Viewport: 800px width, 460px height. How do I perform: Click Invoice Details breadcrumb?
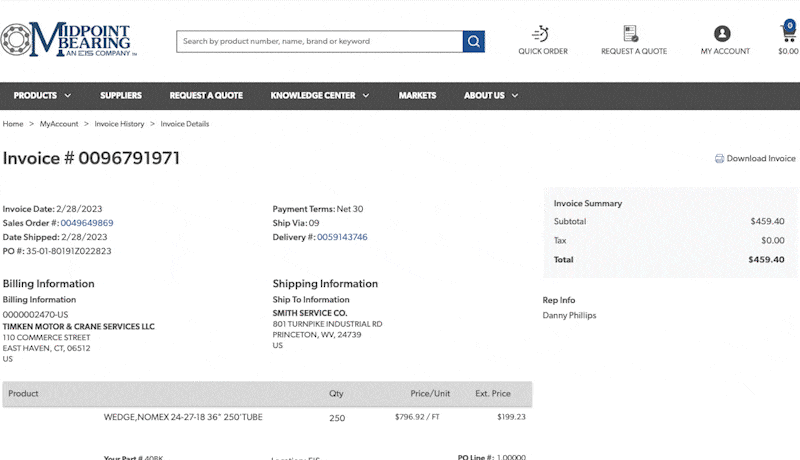tap(185, 124)
